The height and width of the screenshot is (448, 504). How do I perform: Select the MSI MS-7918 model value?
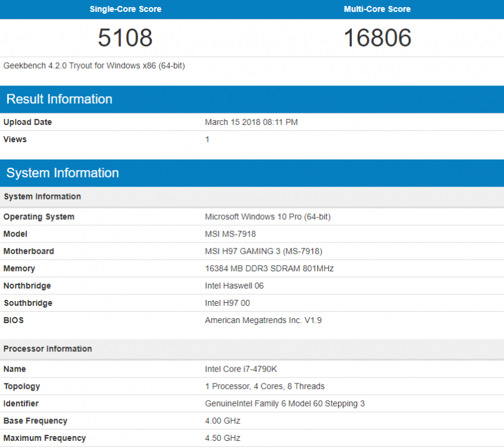tap(231, 234)
